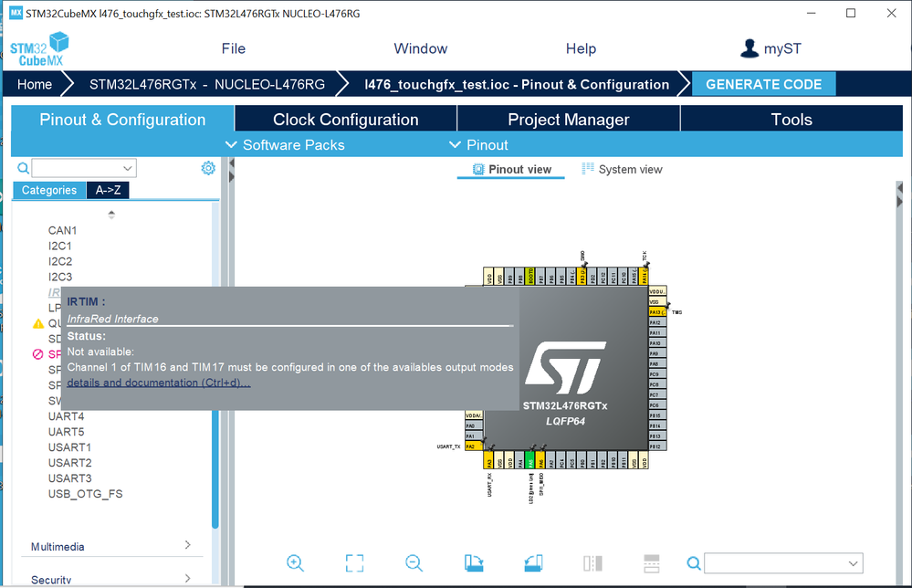Select pin PA0 on the chip left side
The image size is (912, 588).
(x=474, y=425)
